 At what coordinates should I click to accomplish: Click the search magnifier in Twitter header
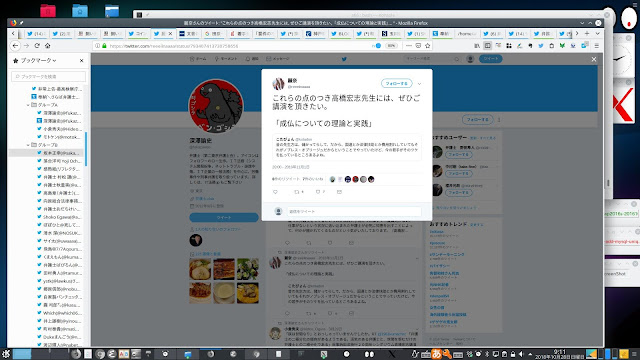457,59
